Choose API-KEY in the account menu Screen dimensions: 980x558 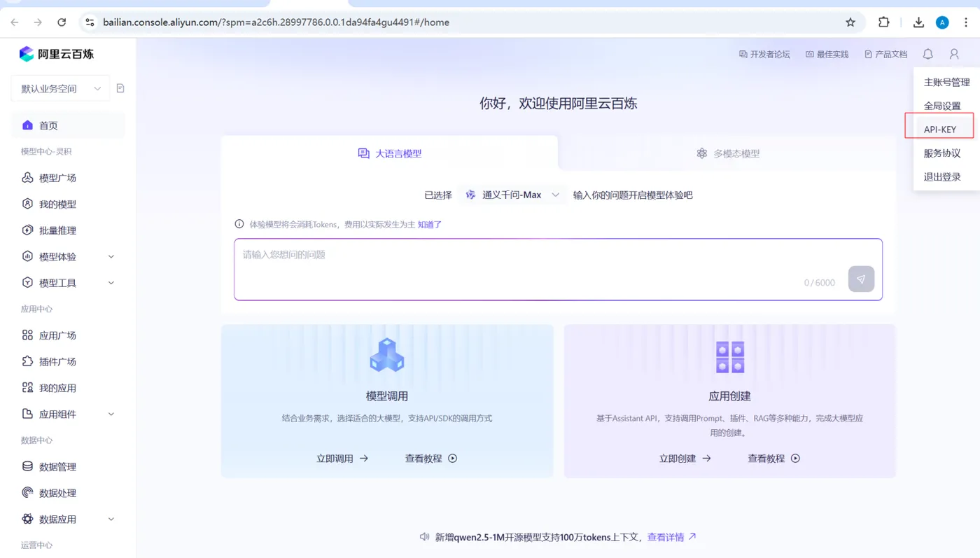tap(940, 130)
